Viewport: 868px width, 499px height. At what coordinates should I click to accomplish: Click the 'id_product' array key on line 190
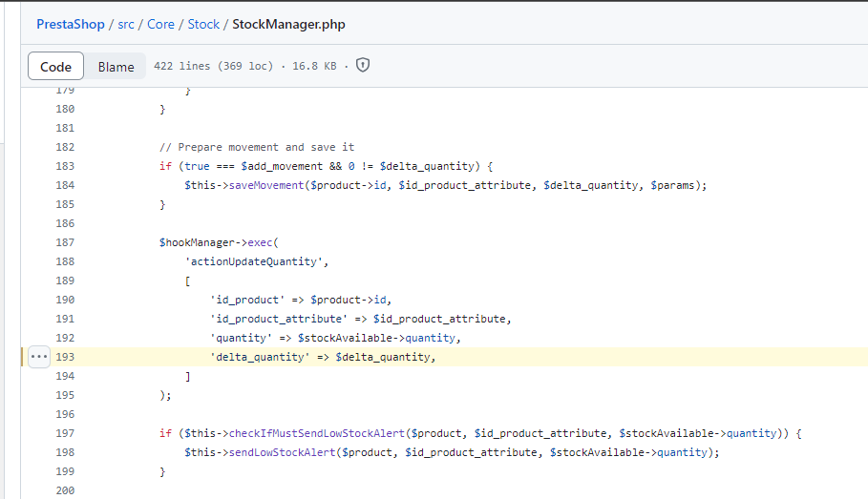click(x=247, y=300)
